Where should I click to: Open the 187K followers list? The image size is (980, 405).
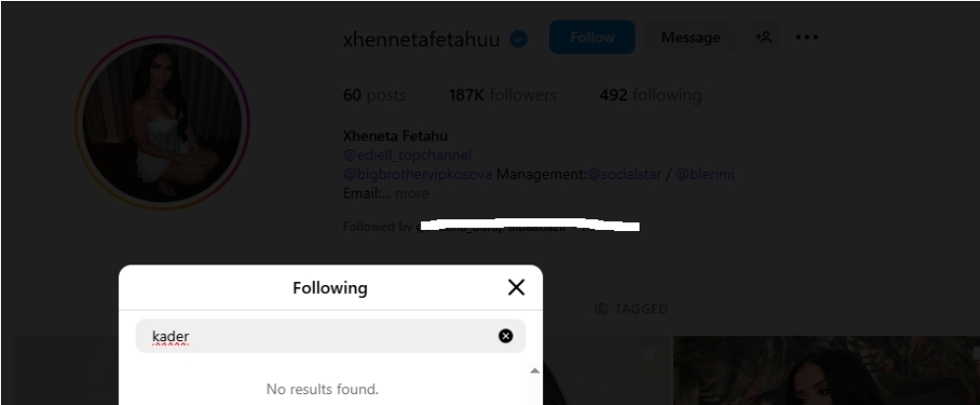tap(502, 95)
